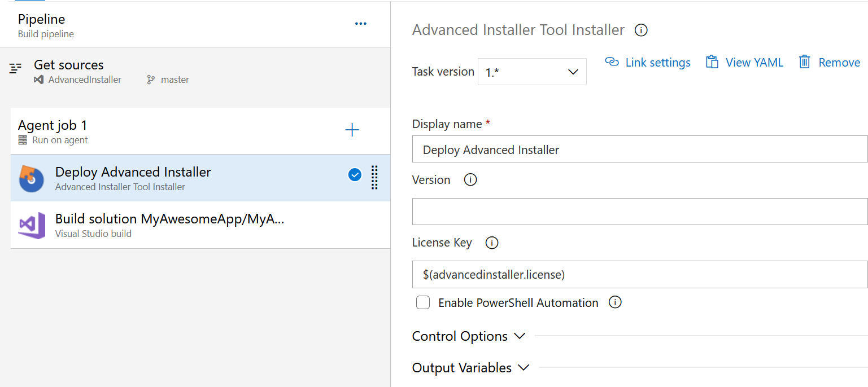Open info icon next to Advanced Installer Tool Installer title
The image size is (868, 387).
641,30
